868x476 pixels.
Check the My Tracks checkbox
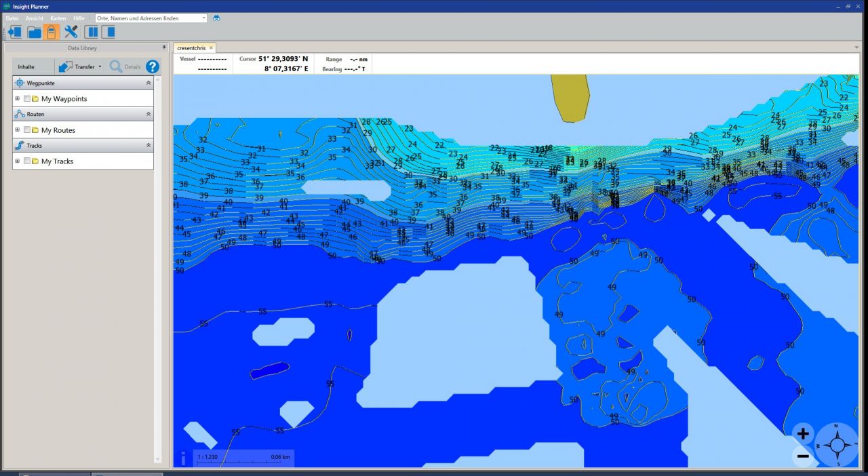pyautogui.click(x=27, y=161)
